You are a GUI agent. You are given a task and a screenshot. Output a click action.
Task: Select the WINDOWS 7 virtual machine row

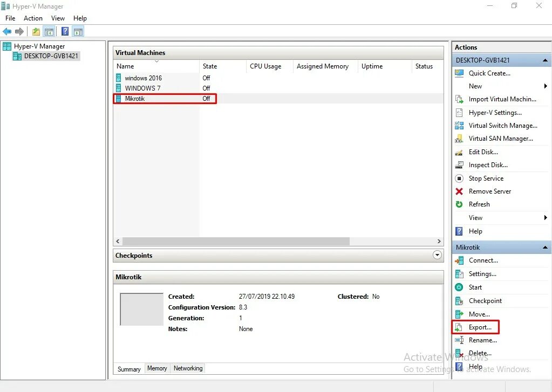(278, 88)
